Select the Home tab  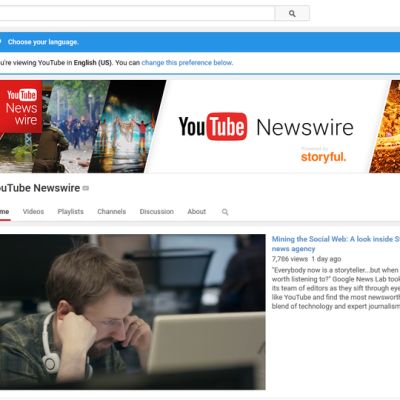click(x=5, y=211)
